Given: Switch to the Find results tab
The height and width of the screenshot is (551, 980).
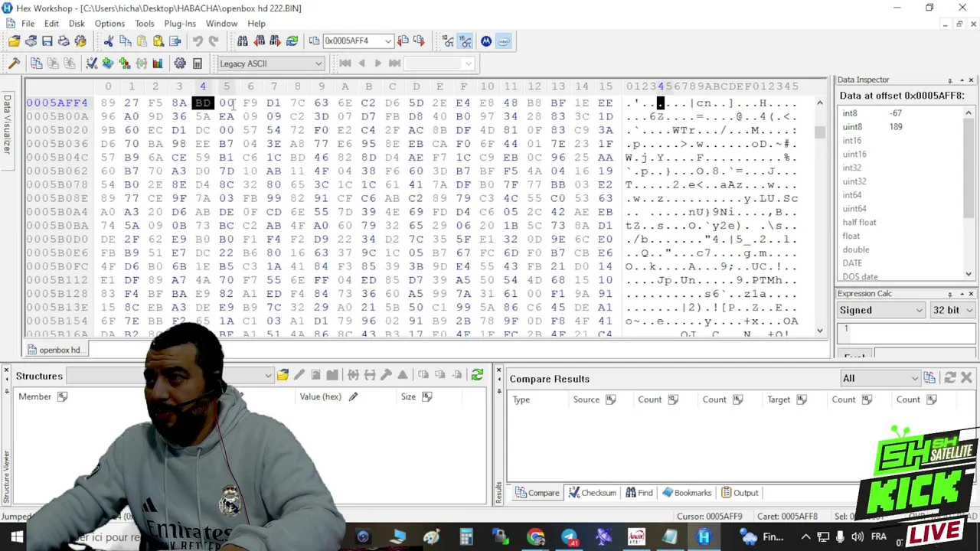Looking at the screenshot, I should (x=639, y=493).
